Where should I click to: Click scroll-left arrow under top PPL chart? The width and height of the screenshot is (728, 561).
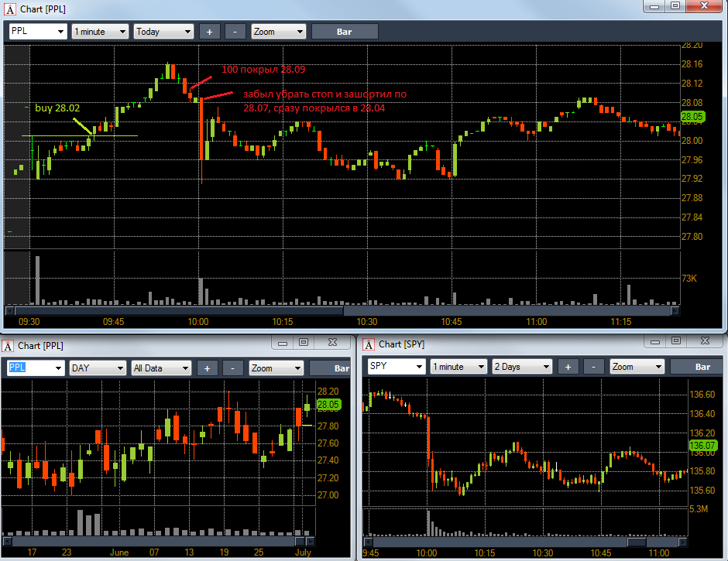9,310
